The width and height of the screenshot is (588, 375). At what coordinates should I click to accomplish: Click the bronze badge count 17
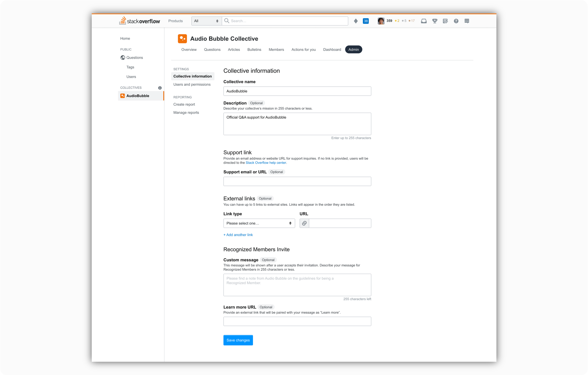tap(412, 21)
